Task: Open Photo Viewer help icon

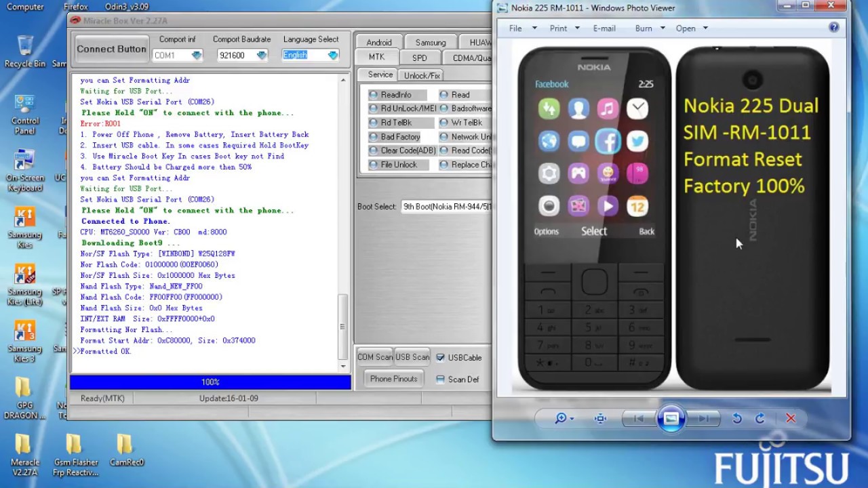Action: pos(834,28)
